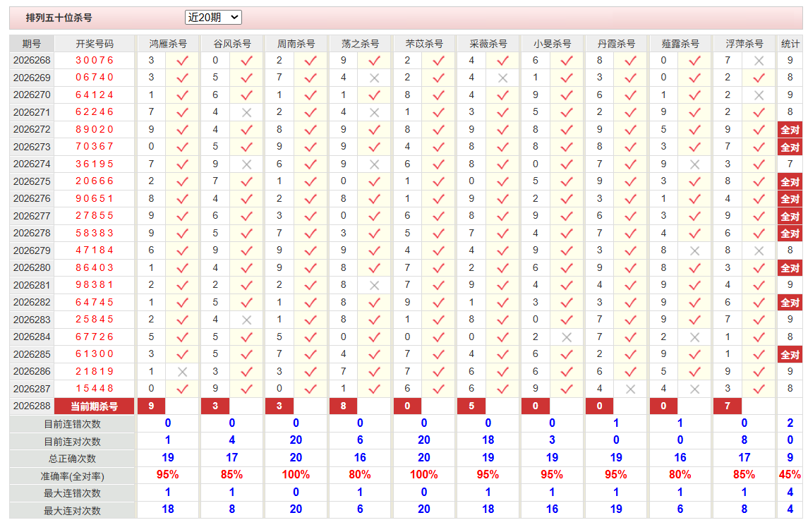Screen dimensions: 808x532
Task: Click the 小旻杀号 check mark in row 2026278
Action: coord(567,234)
